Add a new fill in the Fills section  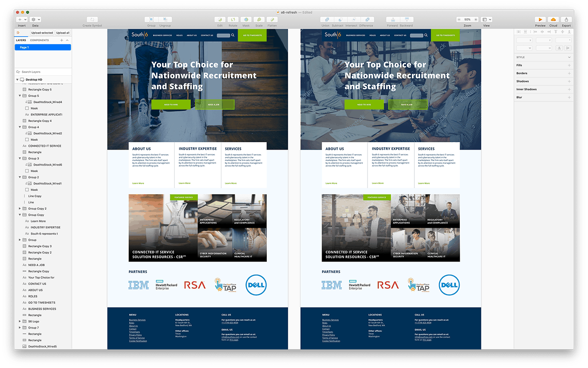(569, 65)
